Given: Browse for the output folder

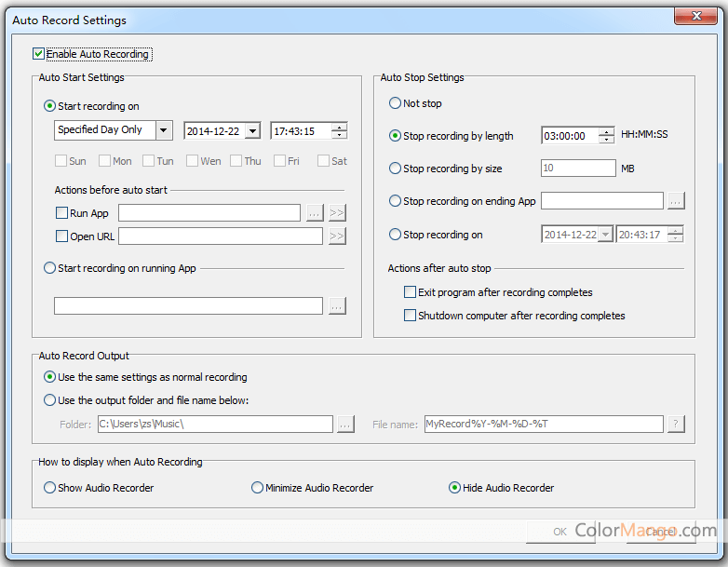Looking at the screenshot, I should (345, 425).
